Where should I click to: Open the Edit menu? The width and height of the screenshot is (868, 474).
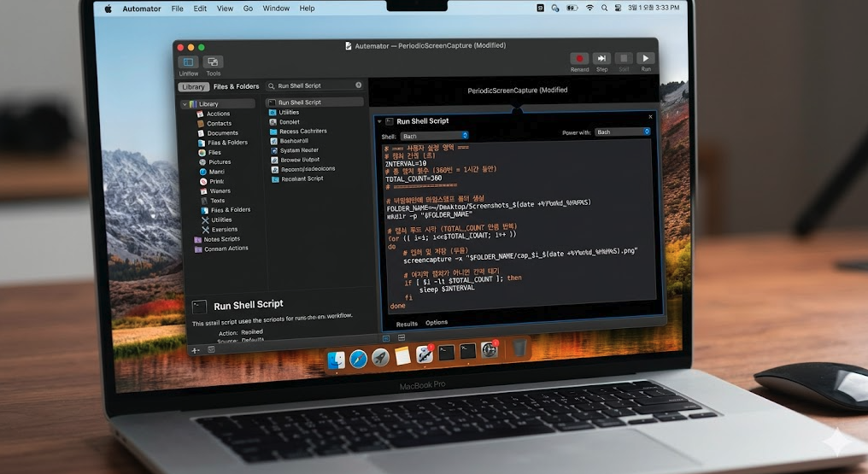point(200,9)
